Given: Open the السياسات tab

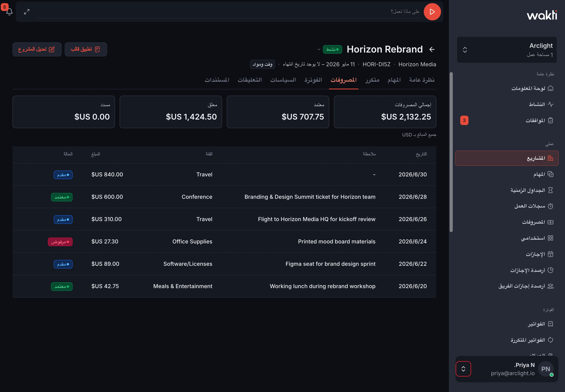Looking at the screenshot, I should (283, 80).
